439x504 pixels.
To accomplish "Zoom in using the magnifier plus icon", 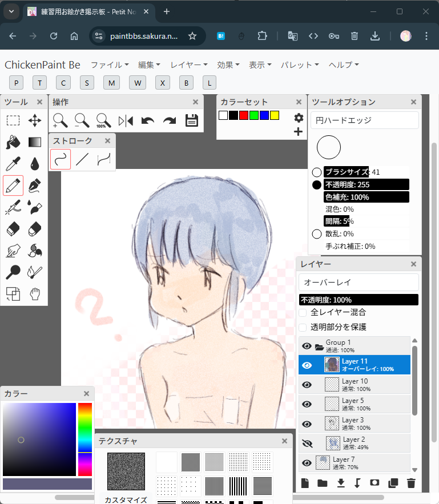I will 60,121.
